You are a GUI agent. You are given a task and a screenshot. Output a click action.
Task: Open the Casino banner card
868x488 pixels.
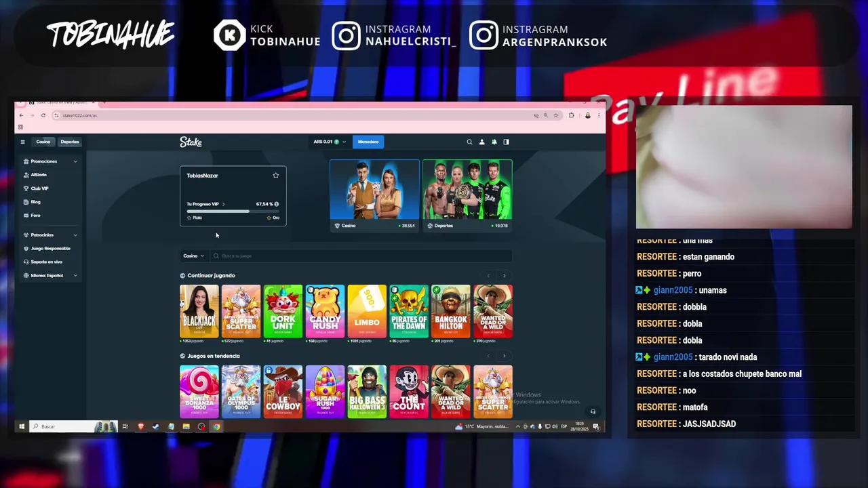coord(374,195)
